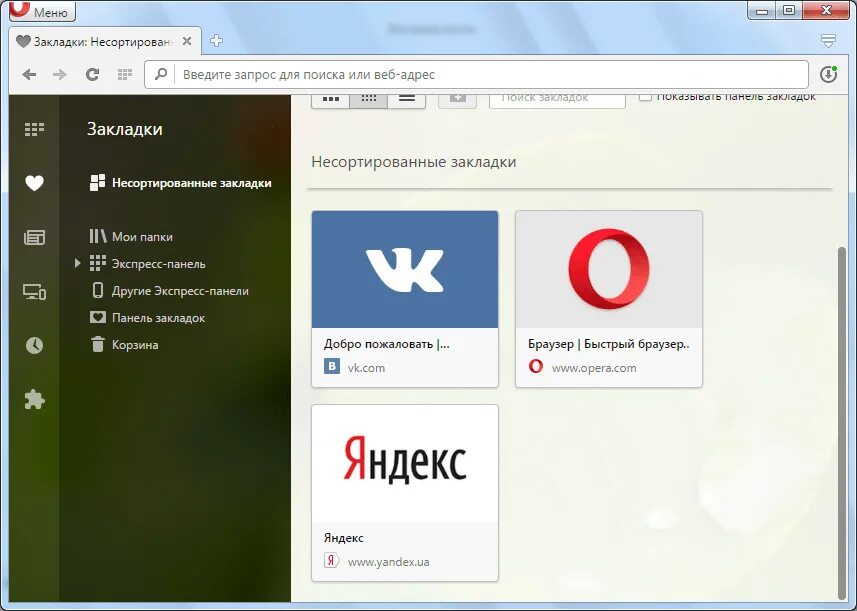
Task: Click the address bar search field
Action: pyautogui.click(x=476, y=74)
